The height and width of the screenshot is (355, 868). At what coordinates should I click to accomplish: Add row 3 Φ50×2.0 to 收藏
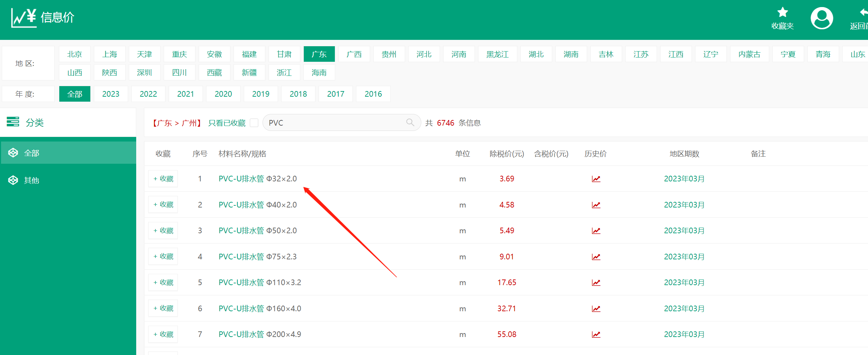tap(163, 230)
